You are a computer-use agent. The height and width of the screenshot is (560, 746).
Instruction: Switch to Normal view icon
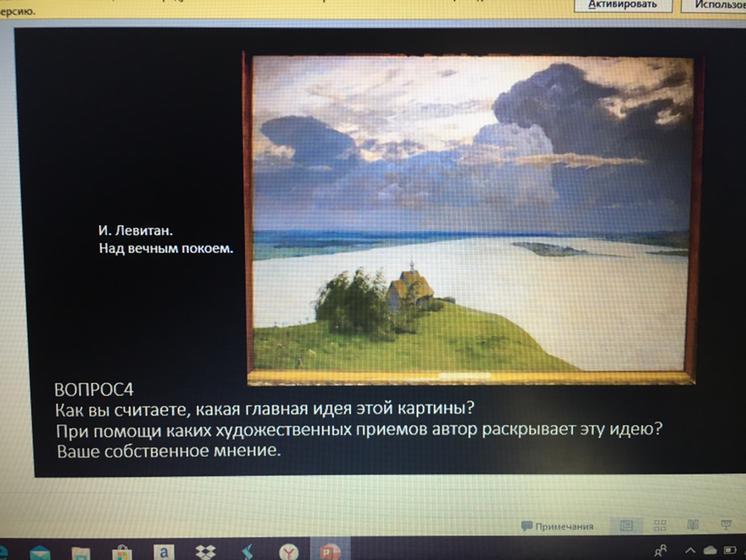(x=627, y=525)
